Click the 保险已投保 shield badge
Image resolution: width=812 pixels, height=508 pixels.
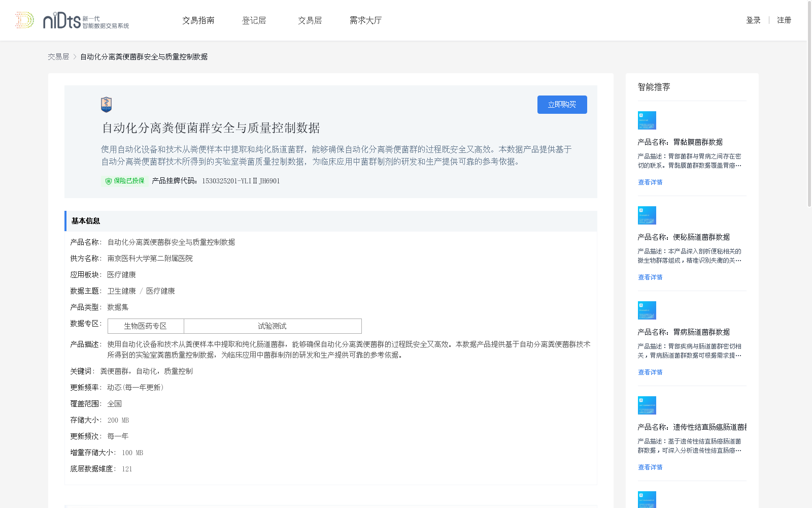pos(124,181)
